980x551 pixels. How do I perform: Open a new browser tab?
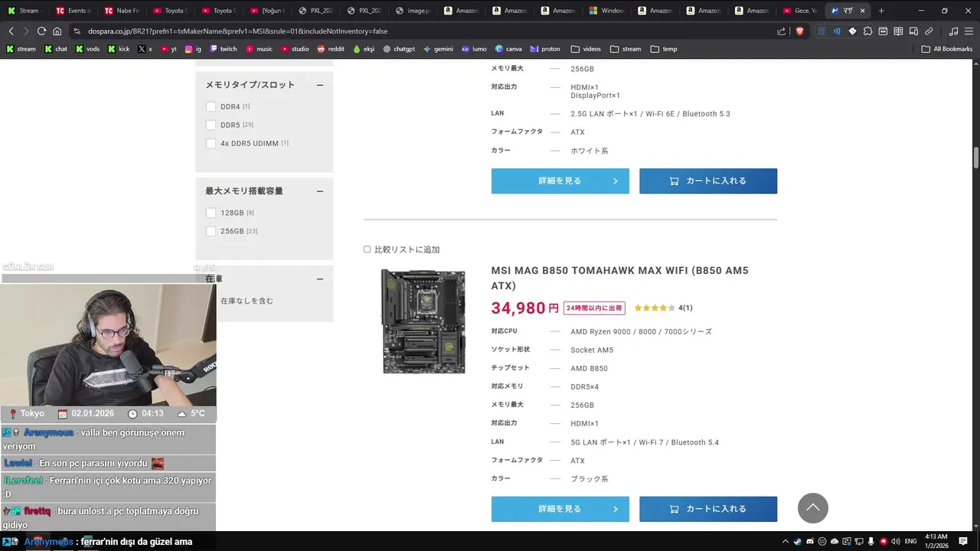[x=881, y=11]
